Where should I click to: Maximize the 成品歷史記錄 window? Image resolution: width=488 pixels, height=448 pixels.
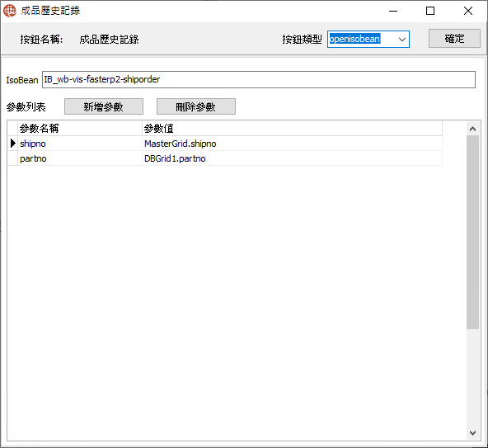pos(430,11)
